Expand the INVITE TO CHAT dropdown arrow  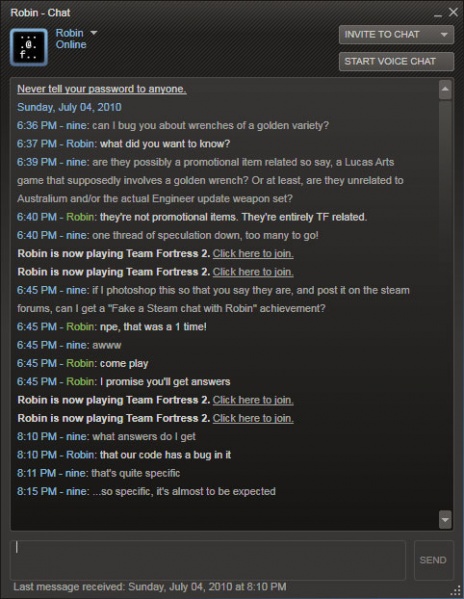pyautogui.click(x=444, y=35)
